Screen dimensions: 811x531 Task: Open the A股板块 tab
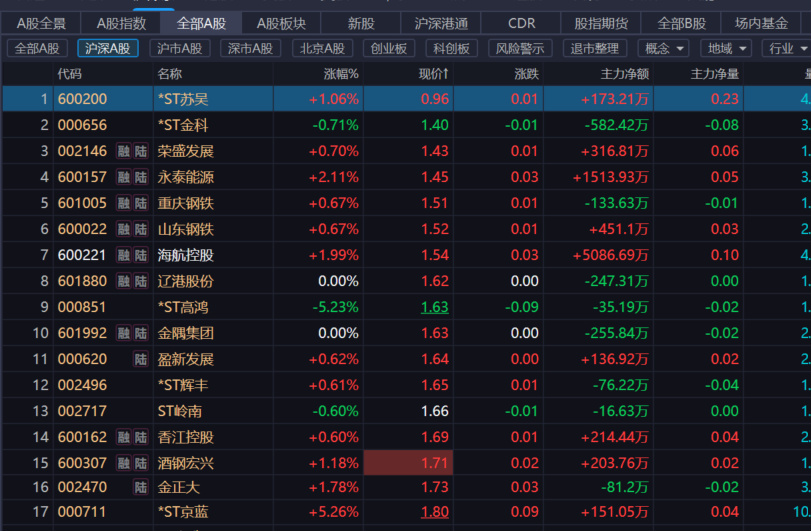point(281,23)
